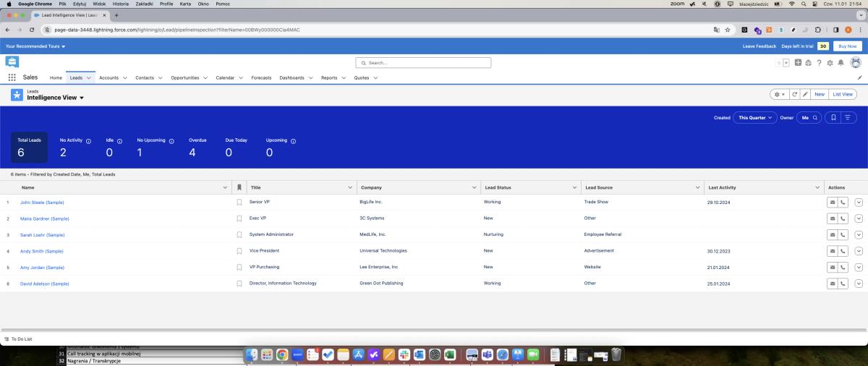
Task: Open the This Quarter date dropdown
Action: coord(755,117)
